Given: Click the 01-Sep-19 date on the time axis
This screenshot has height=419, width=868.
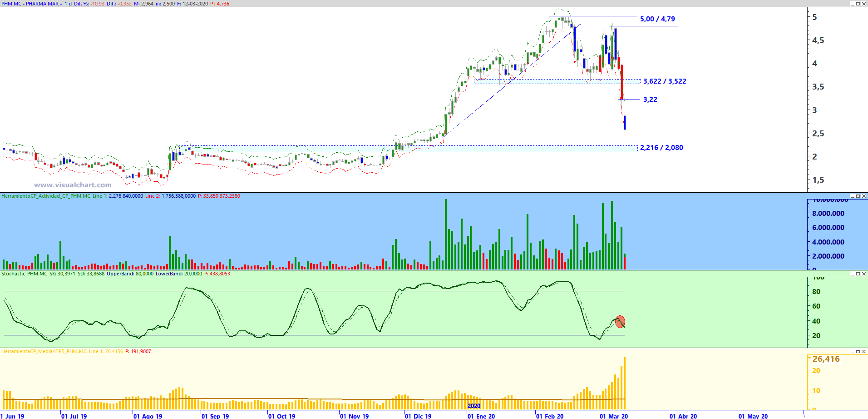Looking at the screenshot, I should [x=215, y=416].
